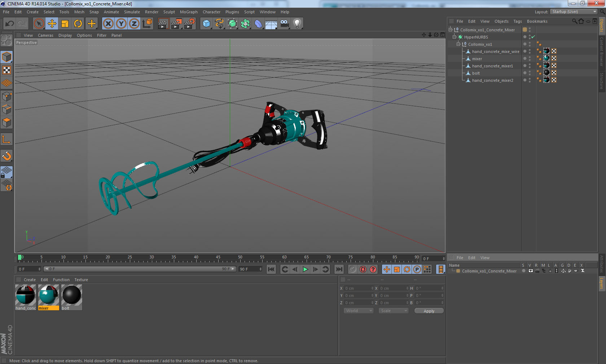Play the animation forward
This screenshot has height=364, width=606.
coord(305,269)
